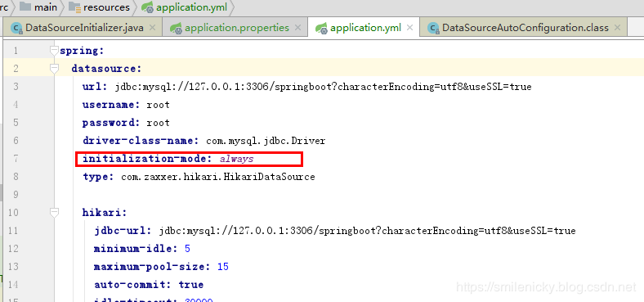
Task: Click the 'spring:' key on line 1
Action: click(x=83, y=51)
